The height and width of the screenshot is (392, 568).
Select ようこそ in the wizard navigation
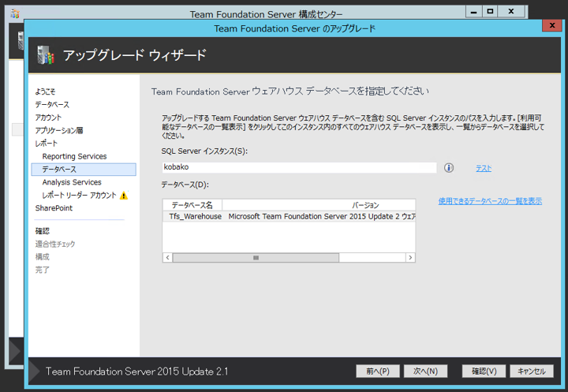(45, 91)
